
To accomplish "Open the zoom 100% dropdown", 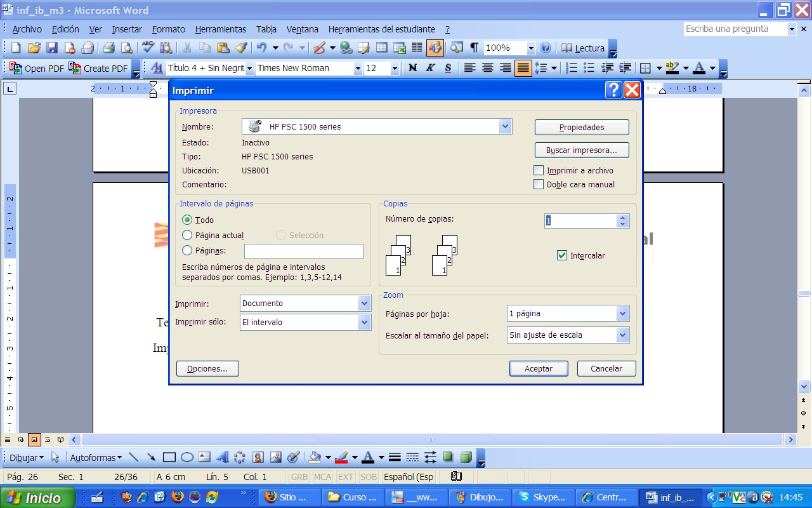I will click(x=530, y=48).
